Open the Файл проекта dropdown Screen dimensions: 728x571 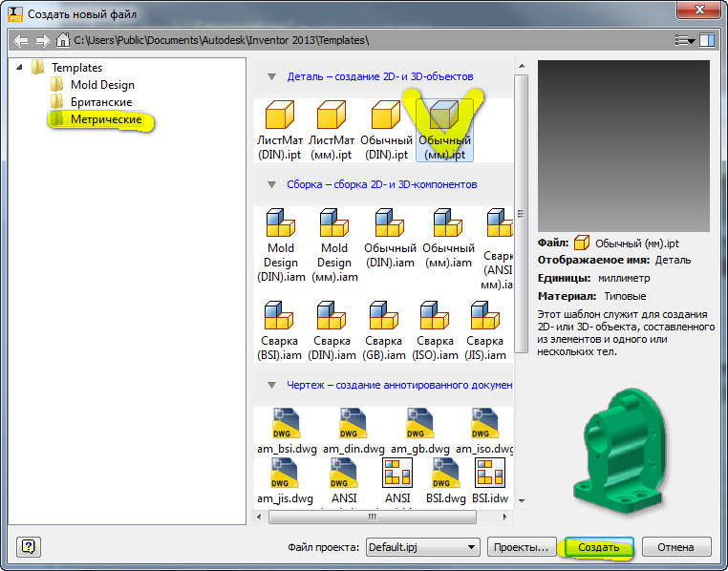pos(422,547)
